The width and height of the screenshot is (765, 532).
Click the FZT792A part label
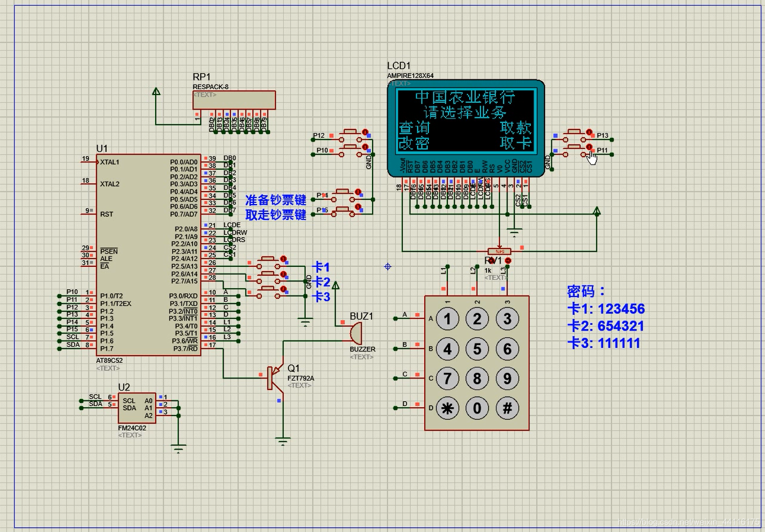click(301, 379)
